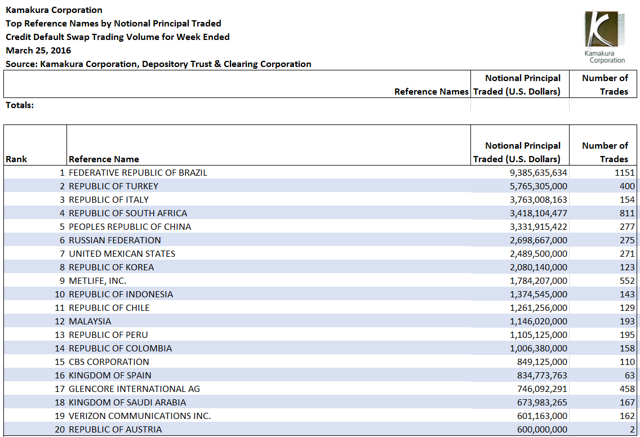Viewport: 640px width, 437px height.
Task: Click the value 9,385,635,634
Action: pyautogui.click(x=538, y=173)
